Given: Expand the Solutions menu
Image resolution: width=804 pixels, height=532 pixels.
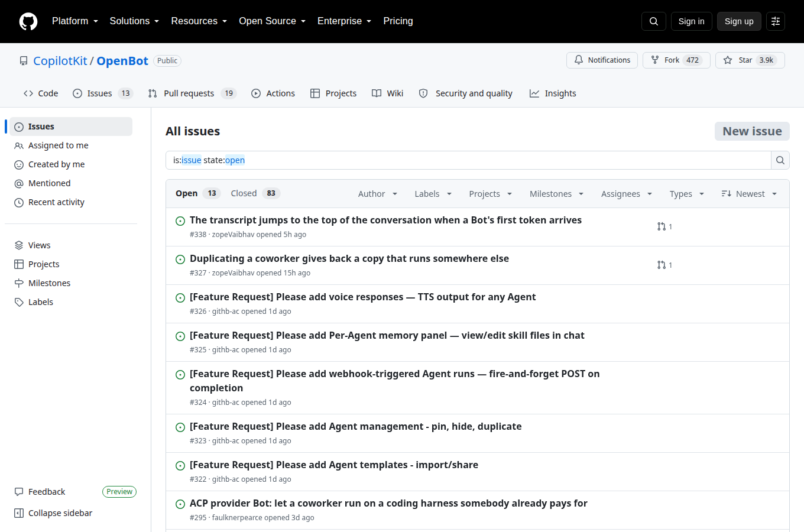Looking at the screenshot, I should point(134,21).
